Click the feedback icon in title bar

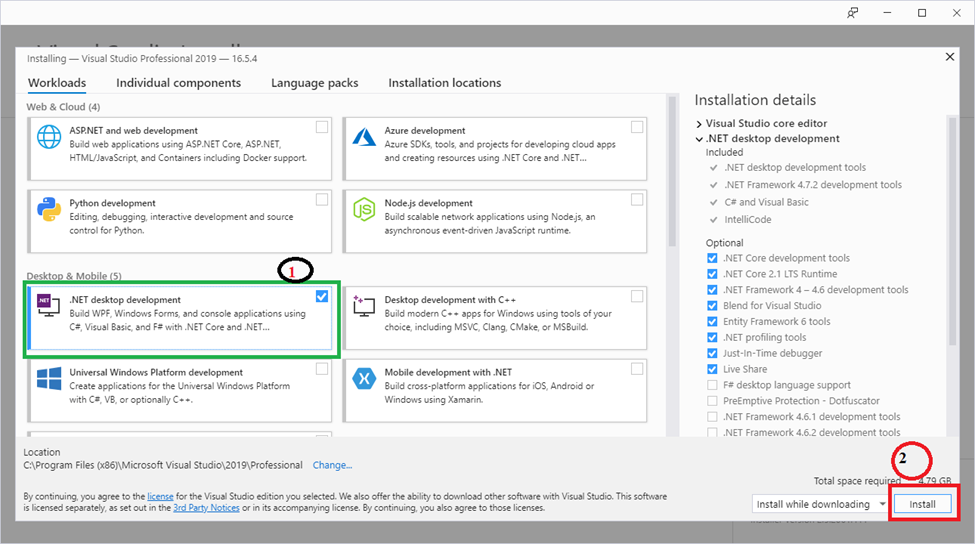click(853, 12)
